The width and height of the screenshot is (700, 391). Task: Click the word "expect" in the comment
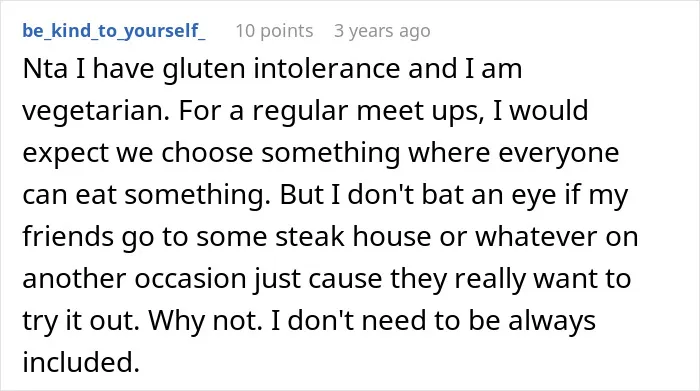coord(66,153)
